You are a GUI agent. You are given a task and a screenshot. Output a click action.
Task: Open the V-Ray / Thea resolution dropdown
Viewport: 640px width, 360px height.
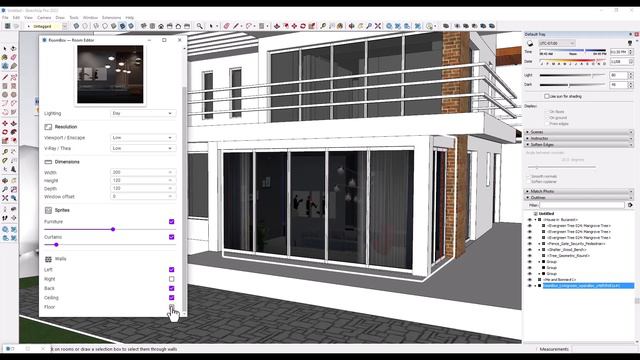(143, 148)
